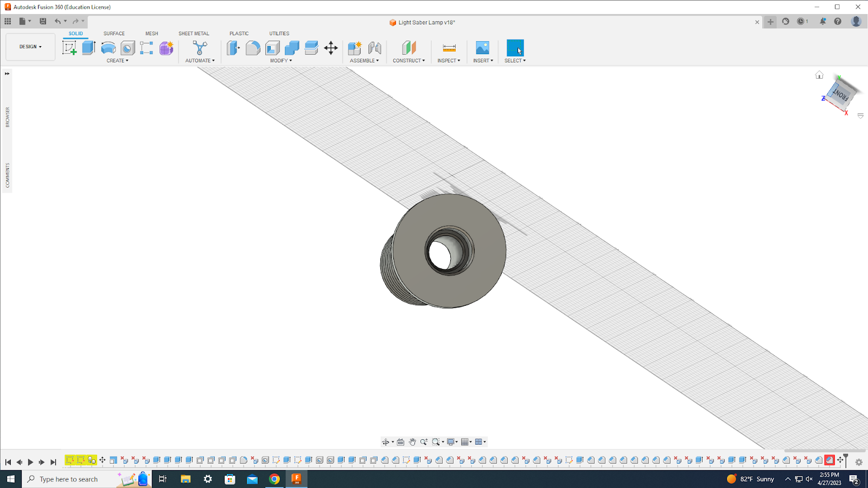Toggle the grid display settings

pyautogui.click(x=465, y=441)
